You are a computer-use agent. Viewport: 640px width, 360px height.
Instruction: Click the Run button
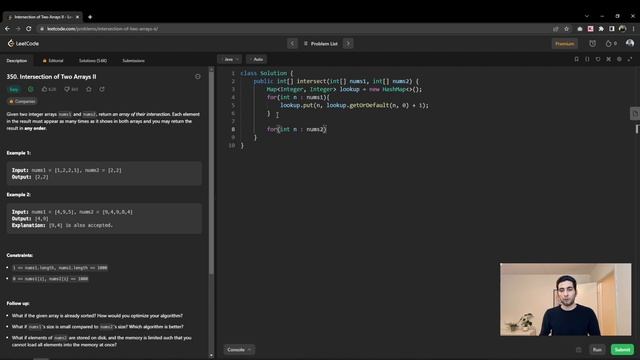pos(597,350)
